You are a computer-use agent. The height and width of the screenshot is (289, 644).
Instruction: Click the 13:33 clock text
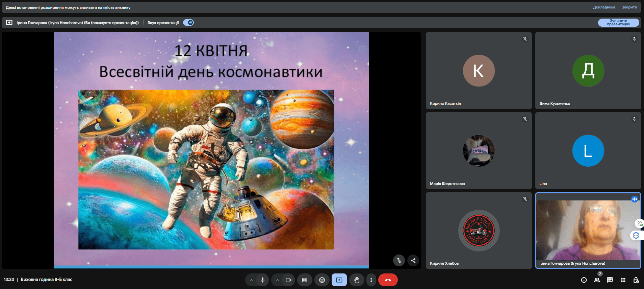9,280
